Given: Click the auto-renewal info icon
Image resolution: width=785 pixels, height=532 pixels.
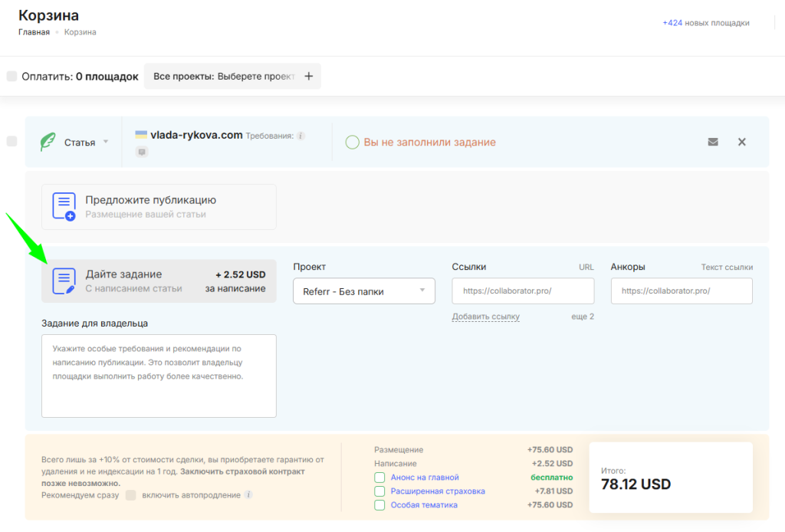Looking at the screenshot, I should [248, 495].
